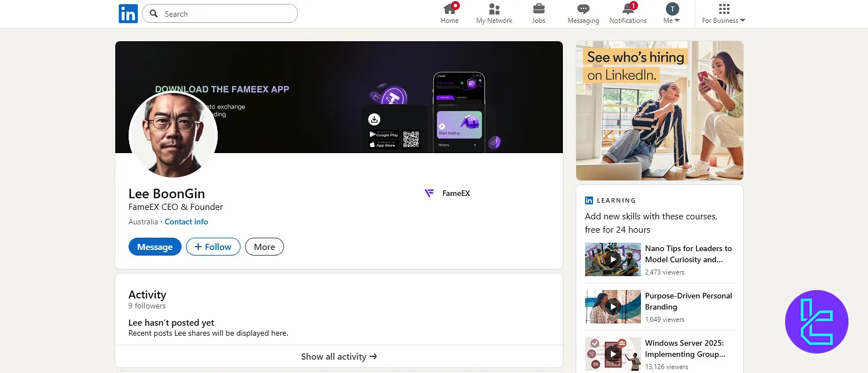Open the Contact info link
This screenshot has height=373, width=868.
click(186, 222)
